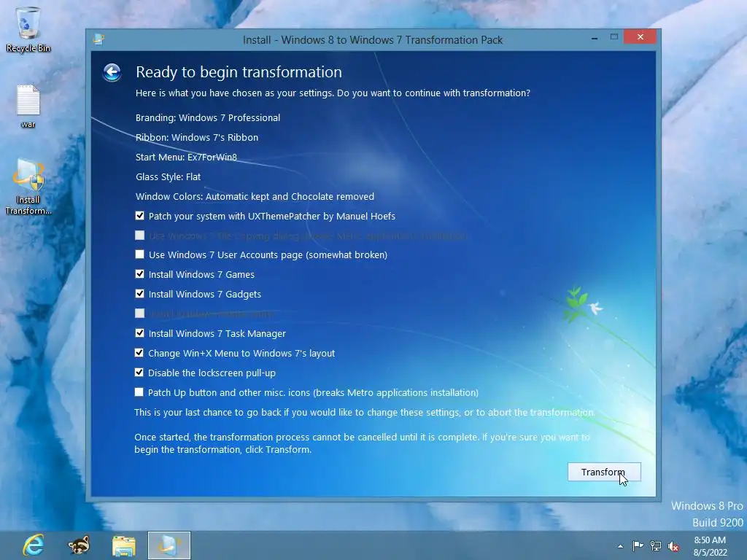The image size is (747, 560).
Task: Click 'Glass Style: Flat' setting line
Action: pyautogui.click(x=169, y=176)
